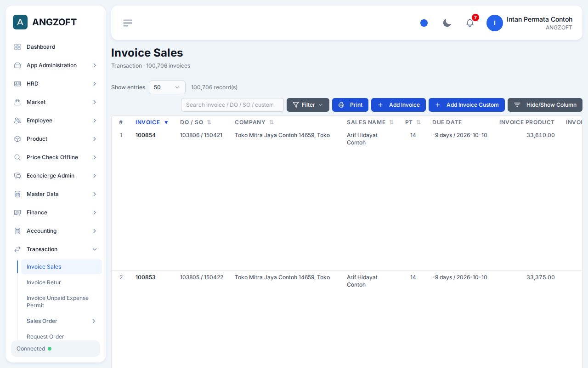Collapse the Transaction menu chevron
The image size is (588, 368).
click(x=95, y=249)
